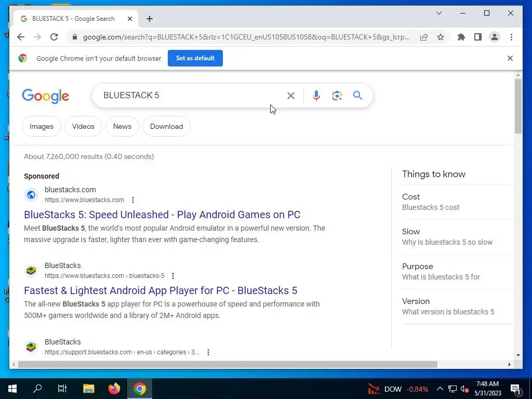Expand the Cost topic in Things to know

(x=457, y=202)
